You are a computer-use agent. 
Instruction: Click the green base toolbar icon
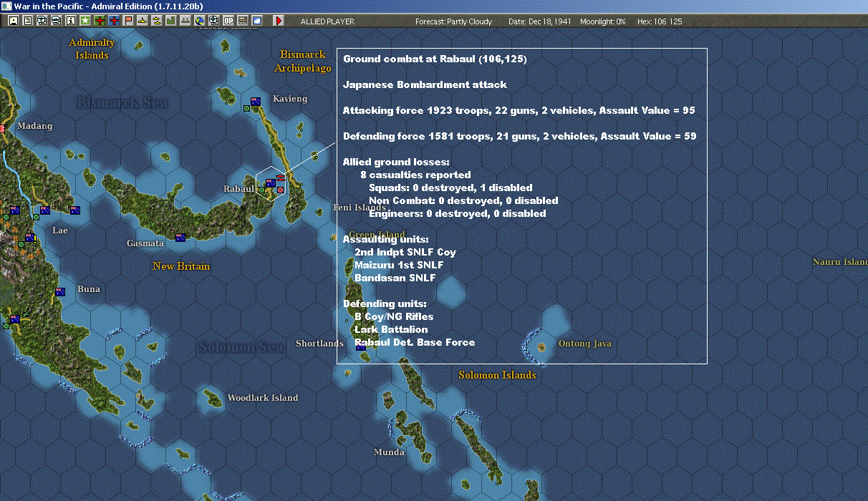point(170,21)
